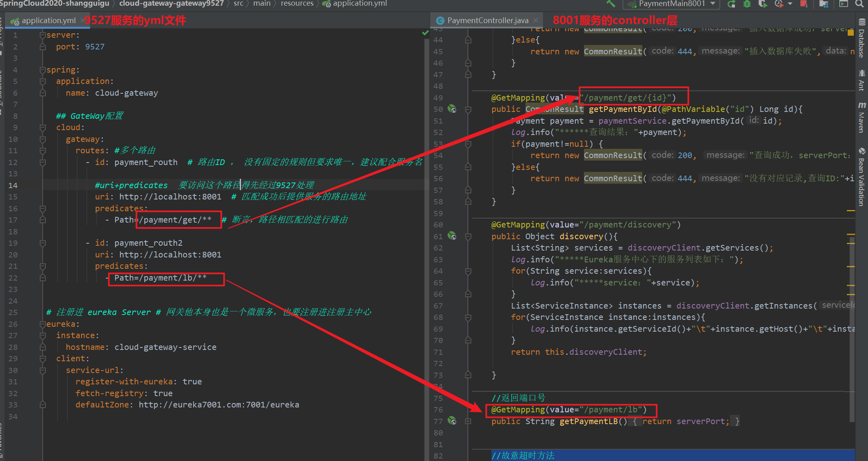Click fetch-registry true value

point(163,393)
